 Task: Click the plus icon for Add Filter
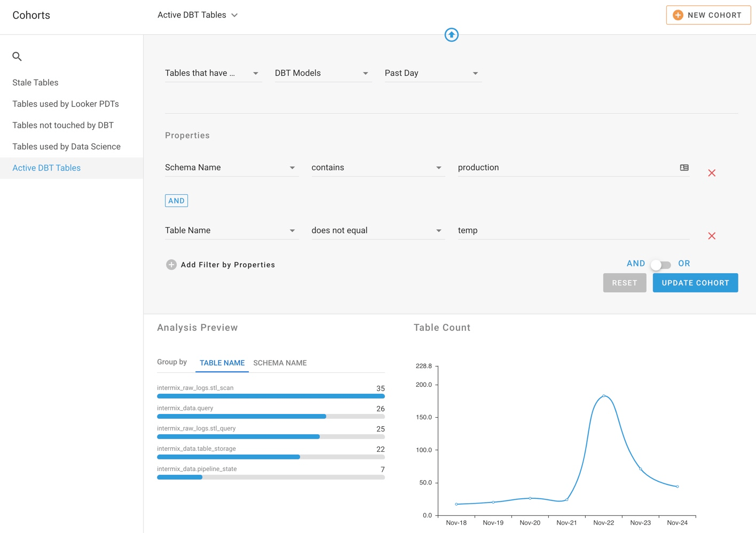(171, 265)
